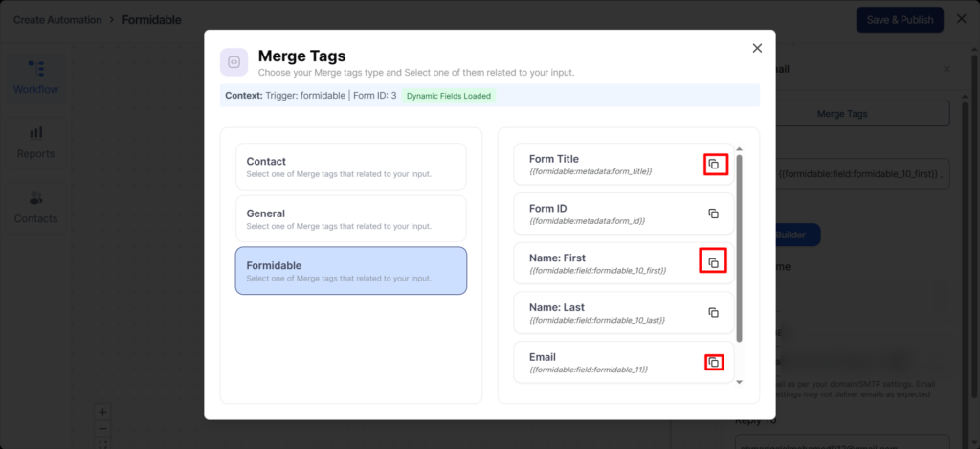Close the Merge Tags dialog

point(757,48)
